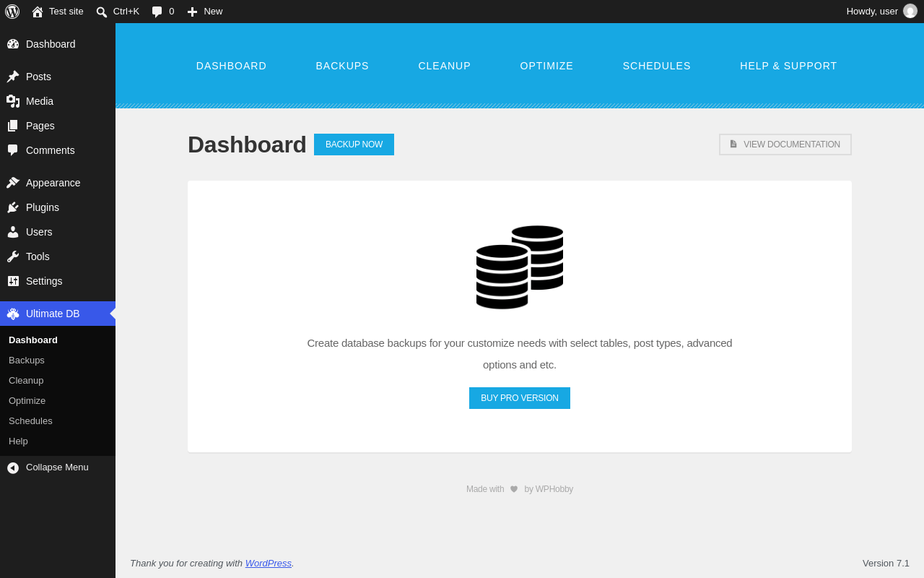Click the Settings sliders icon
Viewport: 924px width, 578px height.
(x=13, y=281)
